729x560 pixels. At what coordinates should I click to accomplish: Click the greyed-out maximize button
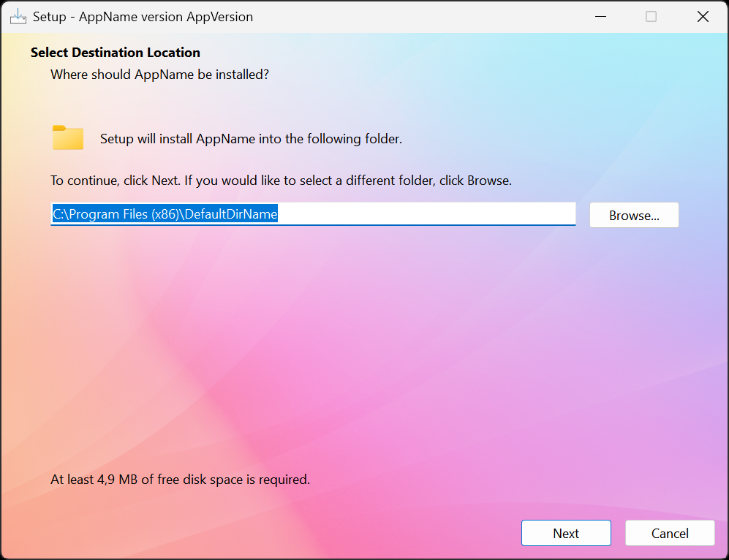pyautogui.click(x=651, y=17)
